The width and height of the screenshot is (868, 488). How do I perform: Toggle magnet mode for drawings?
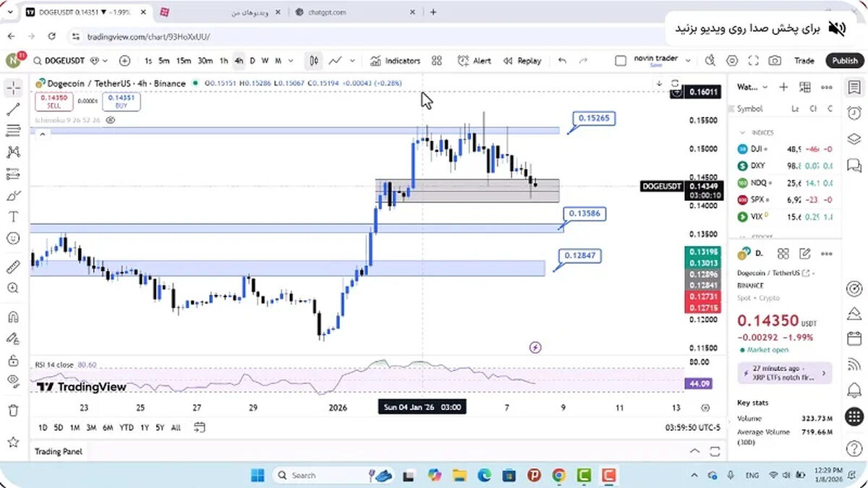coord(13,317)
